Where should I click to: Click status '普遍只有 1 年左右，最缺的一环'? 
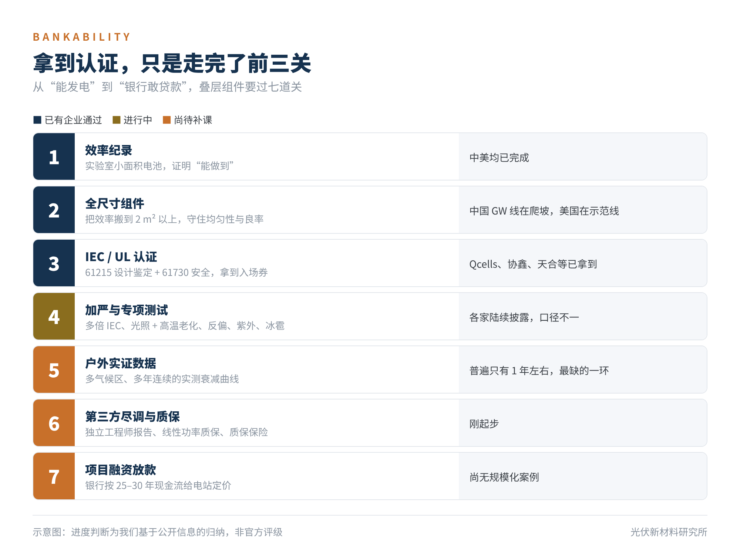(x=539, y=371)
